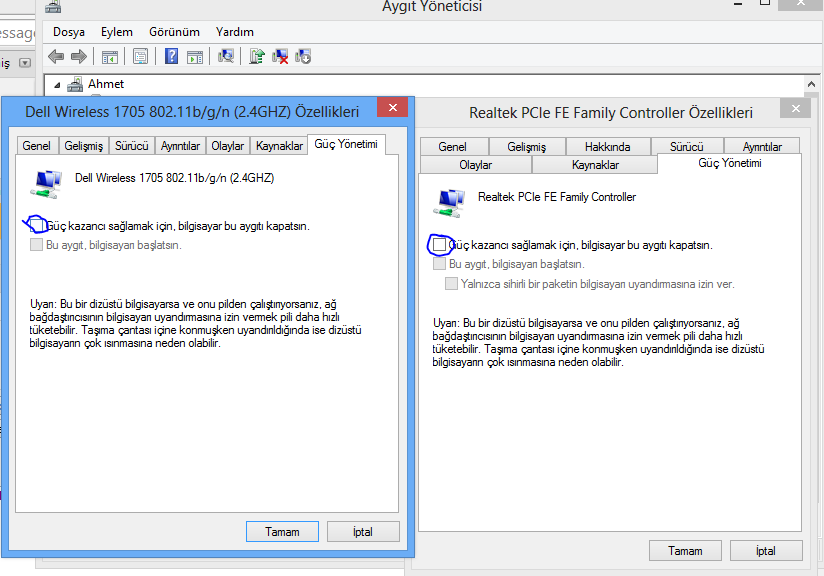Toggle 'Yalnızca sihirli bir paketin' checkbox
This screenshot has height=576, width=824.
(451, 283)
